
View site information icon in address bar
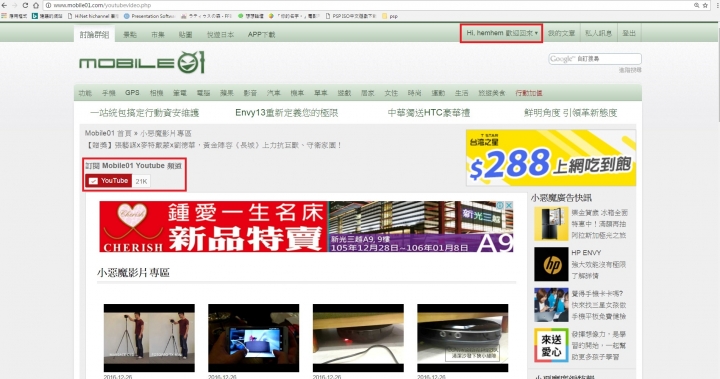(48, 5)
